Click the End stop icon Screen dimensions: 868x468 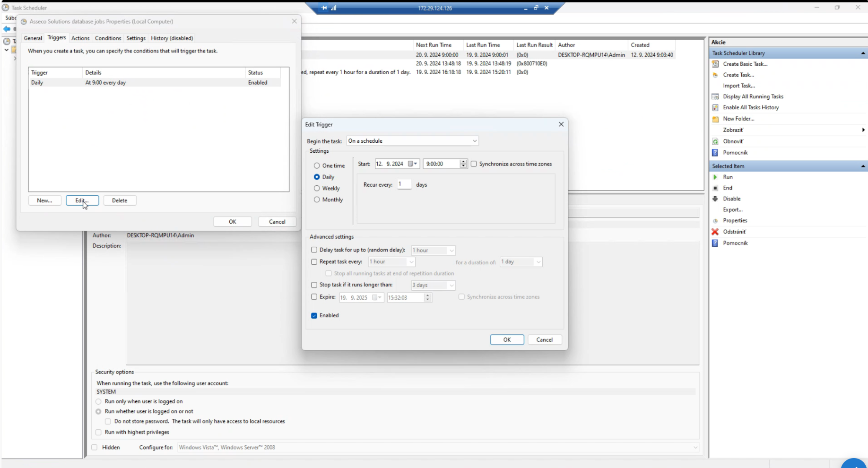point(715,188)
